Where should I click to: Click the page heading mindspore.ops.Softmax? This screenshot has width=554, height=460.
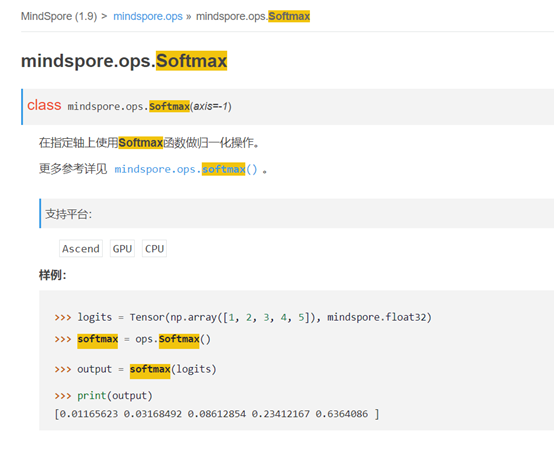[x=124, y=61]
